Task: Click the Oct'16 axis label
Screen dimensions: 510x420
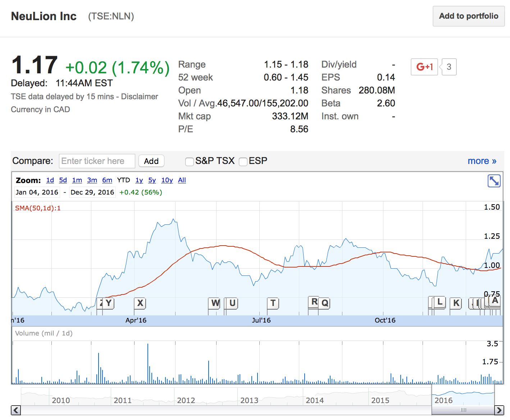Action: (385, 320)
